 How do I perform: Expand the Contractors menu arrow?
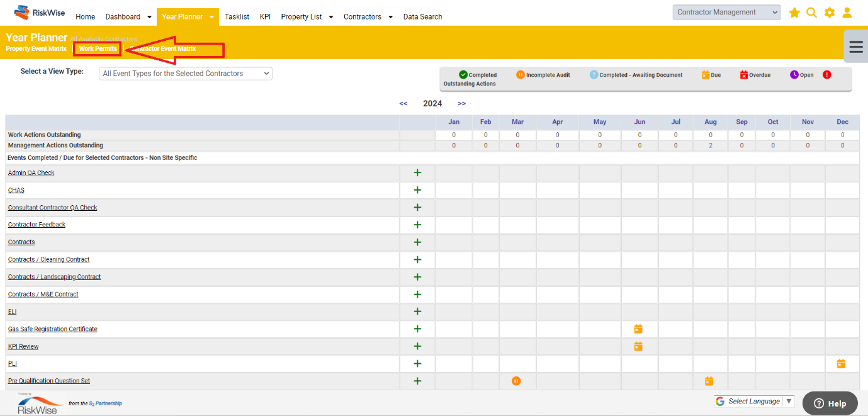pos(391,17)
